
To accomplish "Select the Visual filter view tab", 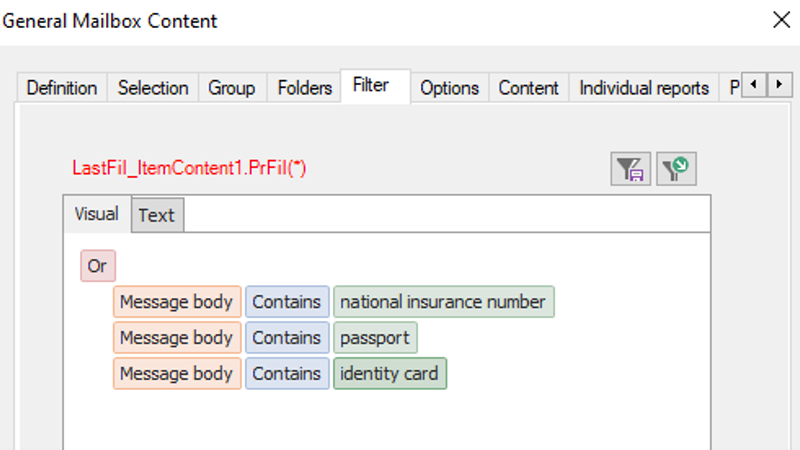I will (x=96, y=214).
